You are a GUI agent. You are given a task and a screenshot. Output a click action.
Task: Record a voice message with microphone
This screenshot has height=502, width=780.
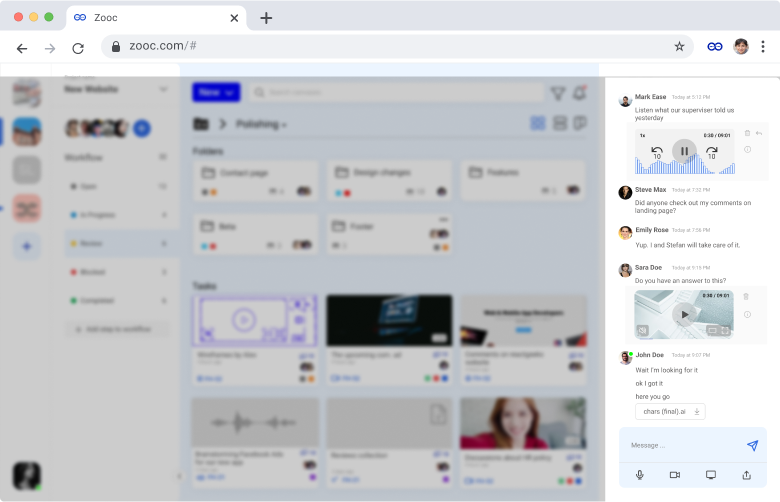pos(640,475)
